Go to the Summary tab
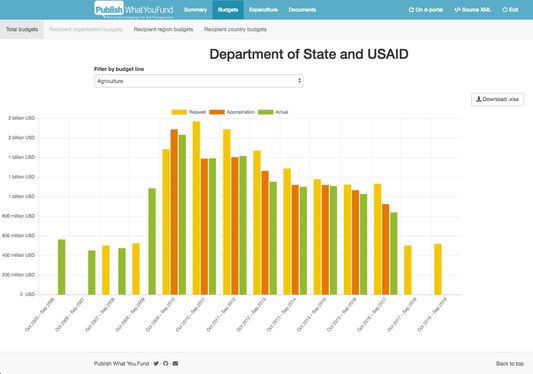This screenshot has height=374, width=533. [x=195, y=10]
